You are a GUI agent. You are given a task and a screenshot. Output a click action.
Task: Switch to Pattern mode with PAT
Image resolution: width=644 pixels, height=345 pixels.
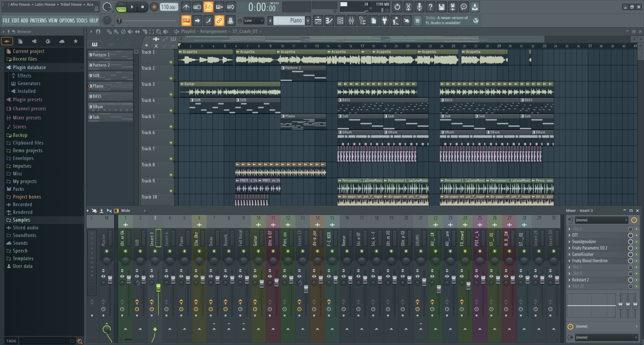tap(122, 4)
